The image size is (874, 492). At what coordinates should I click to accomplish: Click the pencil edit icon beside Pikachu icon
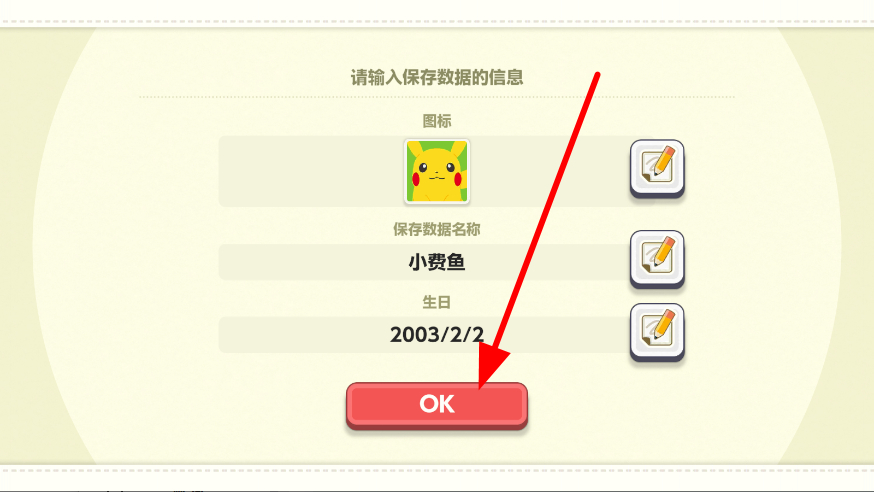(x=657, y=168)
